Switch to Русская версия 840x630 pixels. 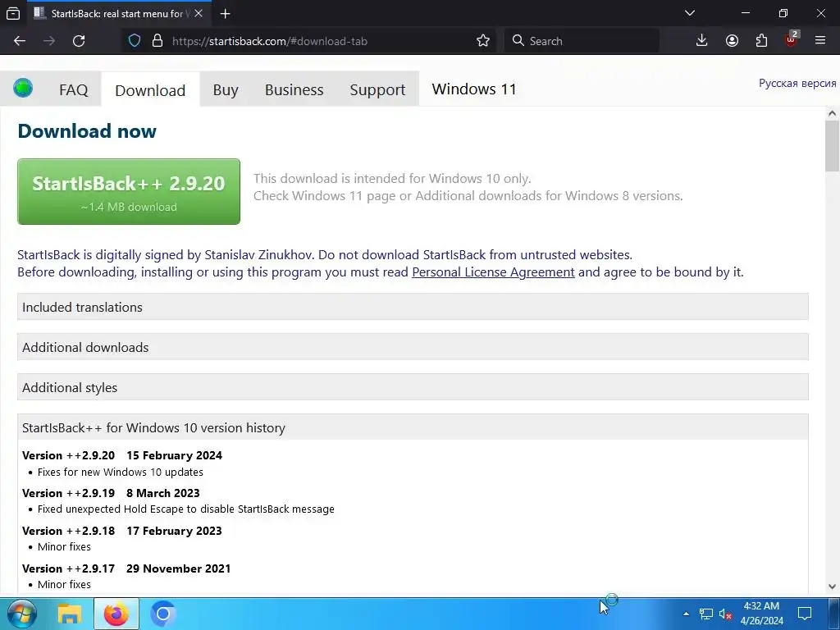[797, 83]
